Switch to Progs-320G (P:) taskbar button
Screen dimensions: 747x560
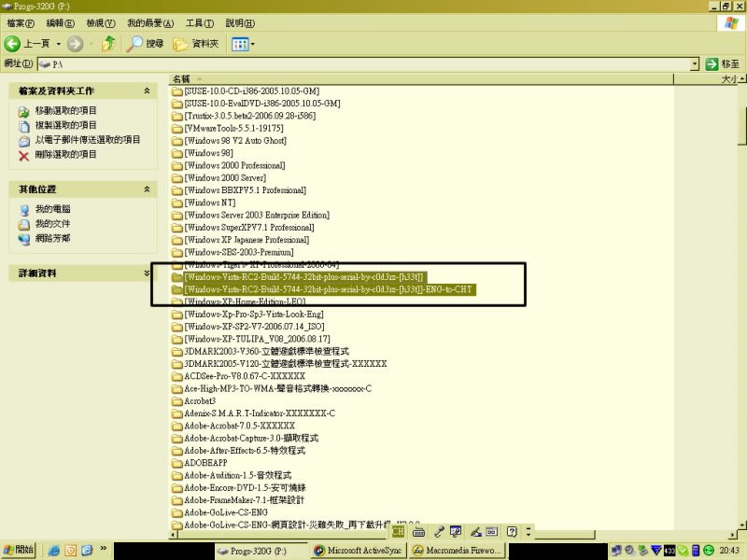pyautogui.click(x=261, y=551)
